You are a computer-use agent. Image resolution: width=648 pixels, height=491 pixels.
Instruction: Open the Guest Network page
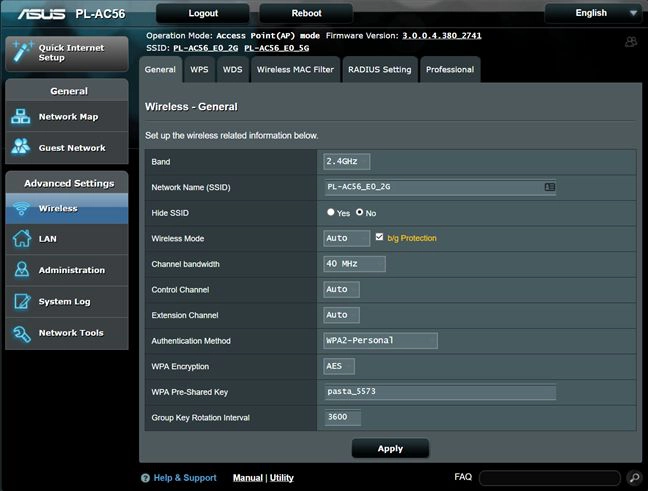point(67,148)
